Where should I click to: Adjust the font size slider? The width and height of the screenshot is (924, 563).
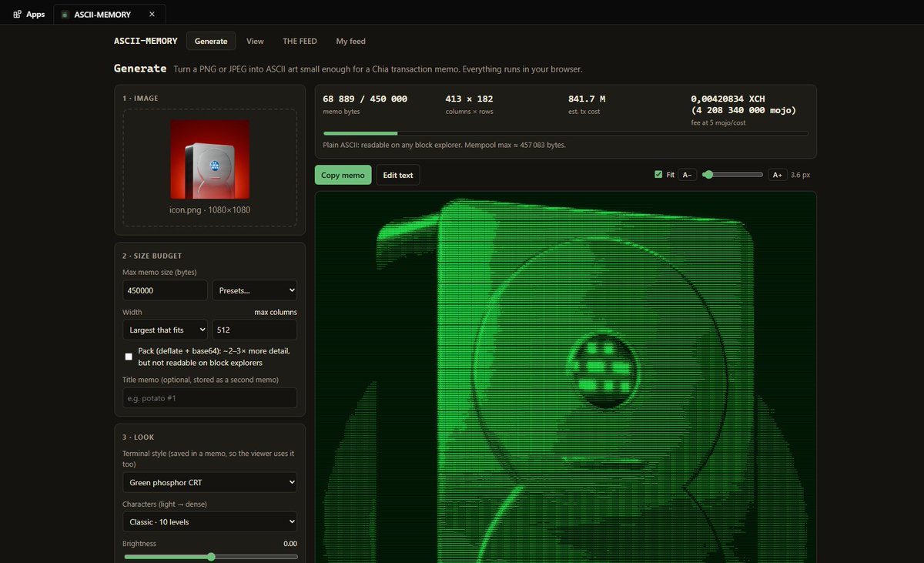coord(732,175)
